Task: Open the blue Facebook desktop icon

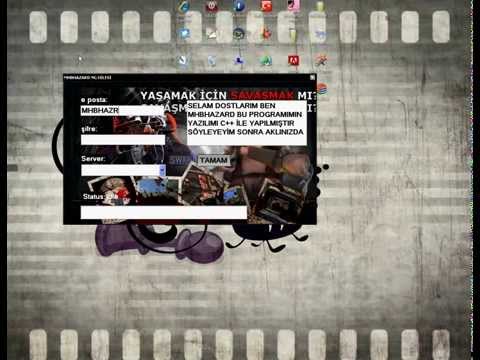Action: point(239,6)
